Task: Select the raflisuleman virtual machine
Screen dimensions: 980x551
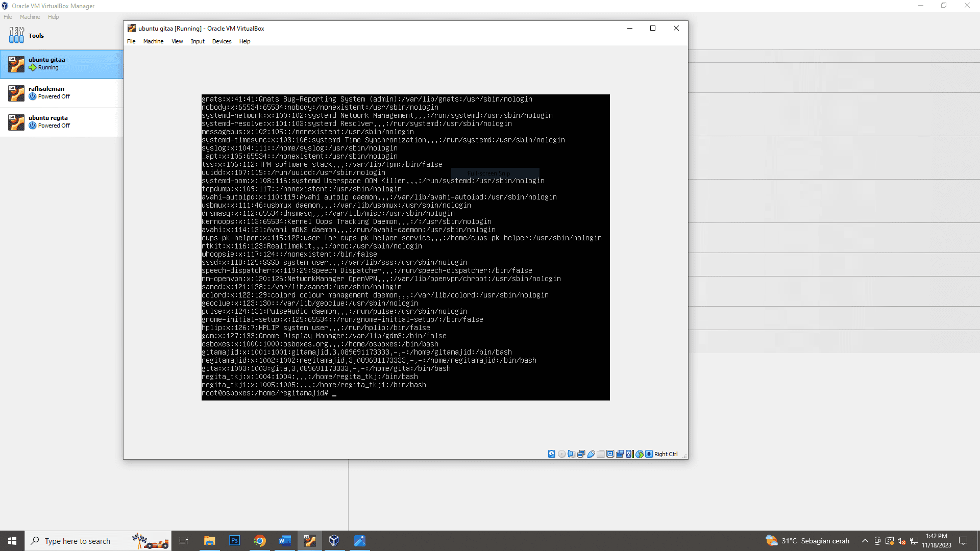Action: [x=61, y=93]
